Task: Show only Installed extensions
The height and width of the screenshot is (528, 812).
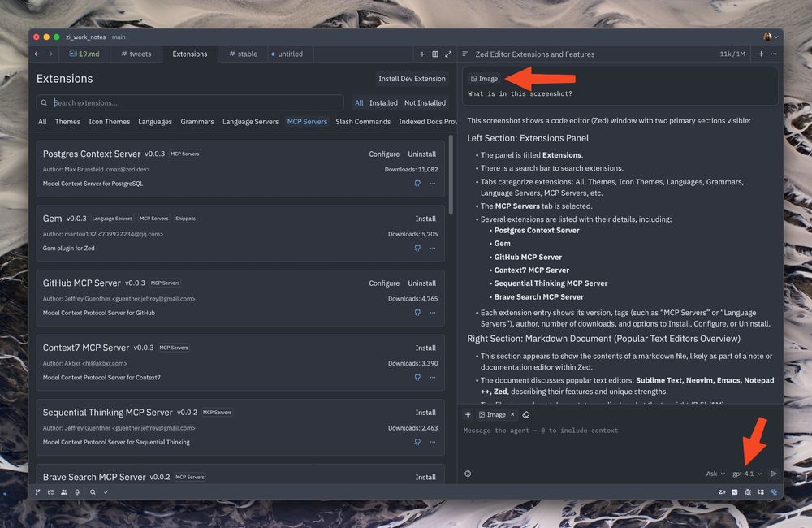Action: [383, 102]
